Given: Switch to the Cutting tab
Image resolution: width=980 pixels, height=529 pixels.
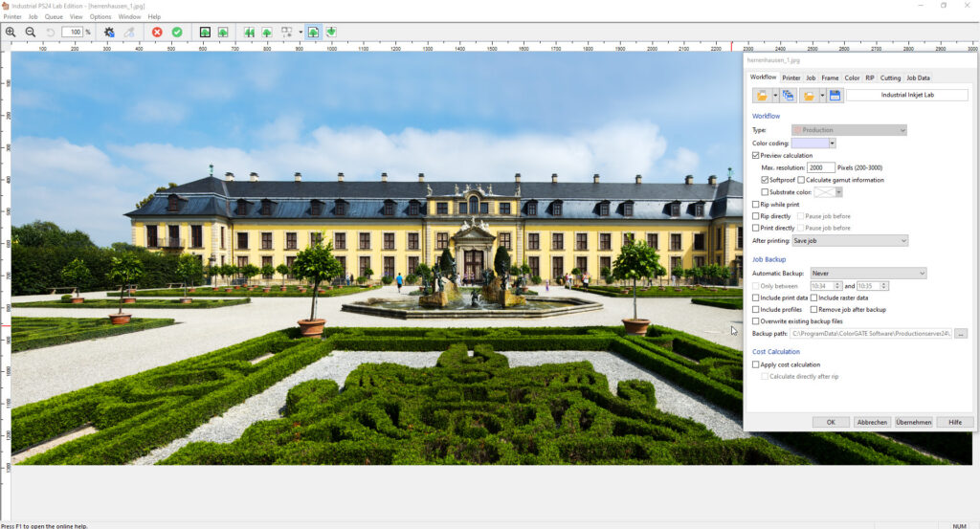Looking at the screenshot, I should click(x=890, y=77).
